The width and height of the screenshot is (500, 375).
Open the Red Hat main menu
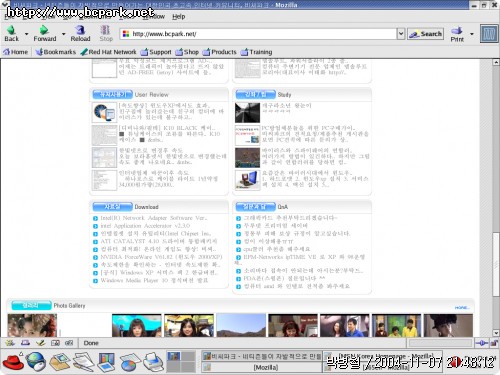13,361
